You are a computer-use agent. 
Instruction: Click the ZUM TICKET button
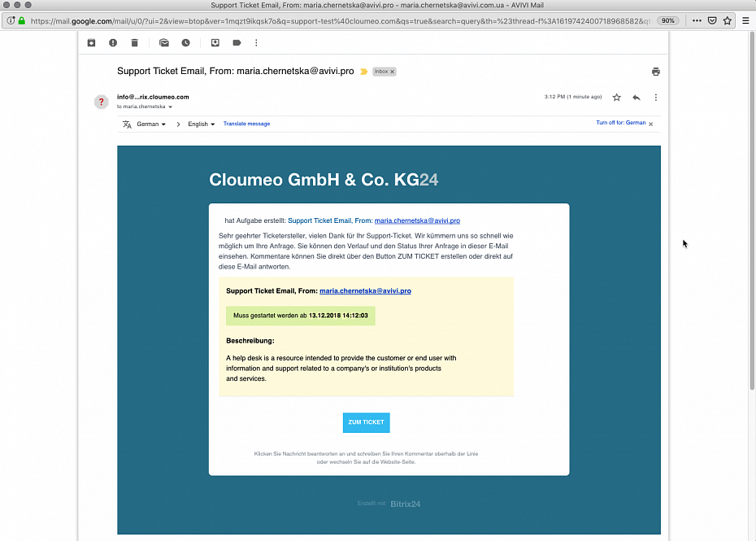click(x=367, y=423)
